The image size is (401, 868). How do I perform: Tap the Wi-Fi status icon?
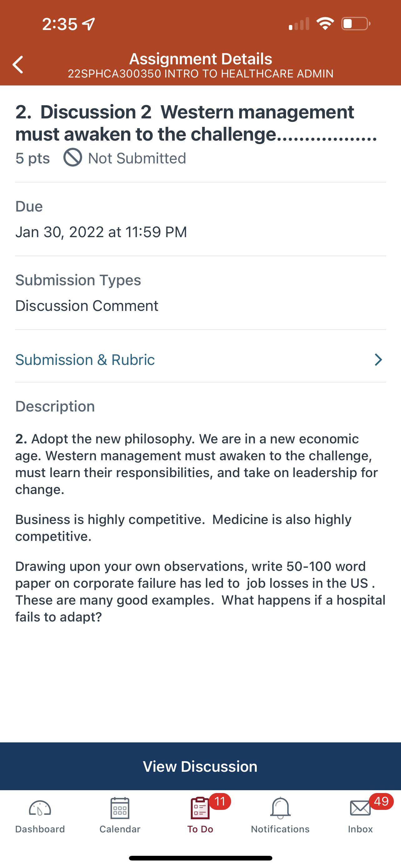[325, 23]
